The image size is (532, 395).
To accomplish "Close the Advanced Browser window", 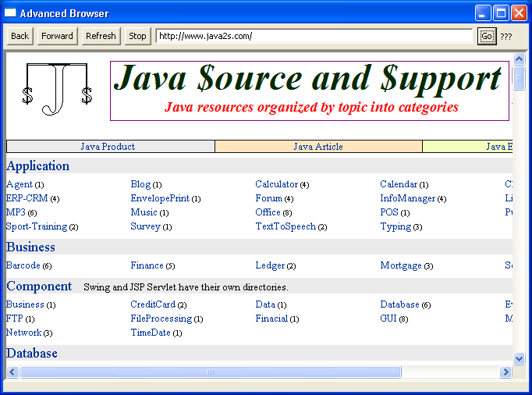I will [x=519, y=13].
